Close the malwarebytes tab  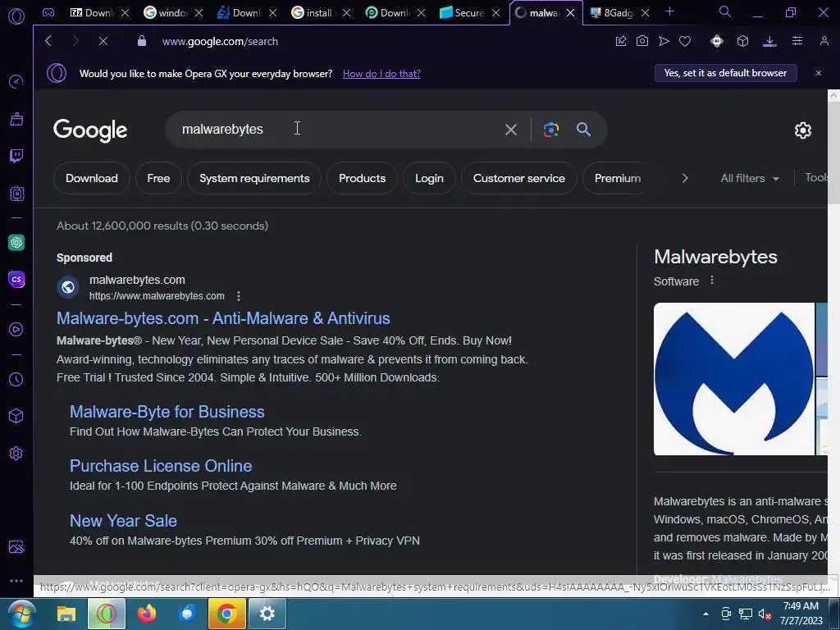point(571,13)
